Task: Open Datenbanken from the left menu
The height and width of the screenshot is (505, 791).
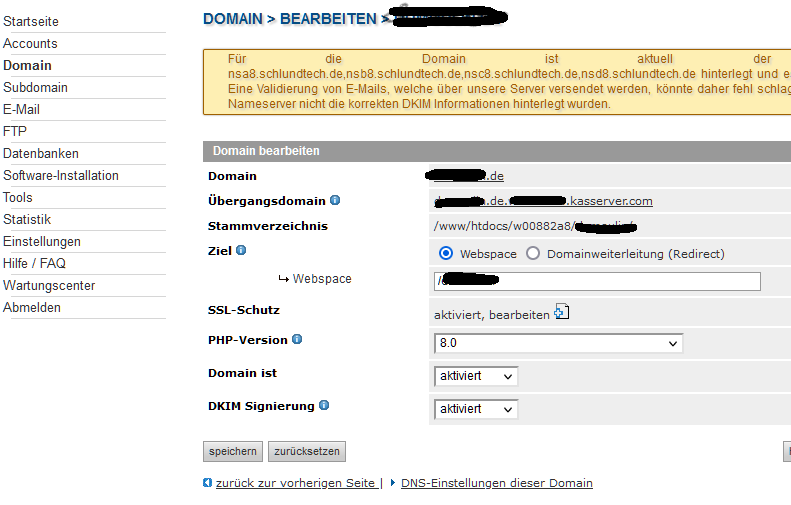Action: (40, 153)
